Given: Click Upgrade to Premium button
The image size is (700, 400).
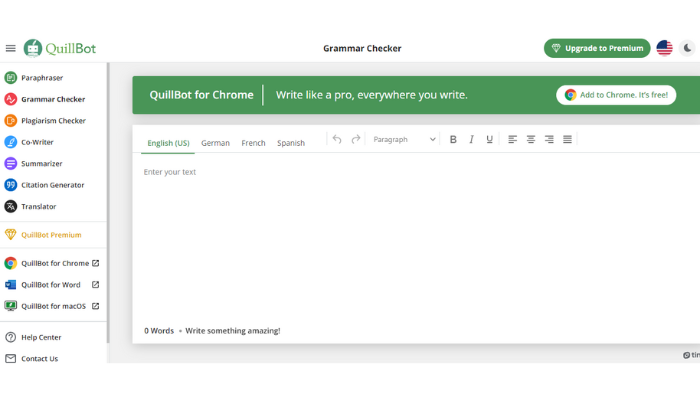Looking at the screenshot, I should [597, 48].
